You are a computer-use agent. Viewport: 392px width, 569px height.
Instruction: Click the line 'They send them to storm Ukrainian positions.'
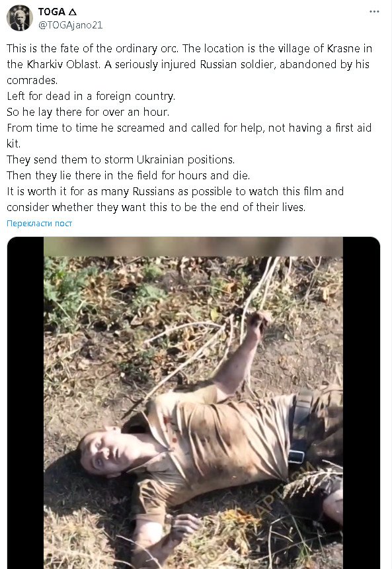pyautogui.click(x=121, y=159)
